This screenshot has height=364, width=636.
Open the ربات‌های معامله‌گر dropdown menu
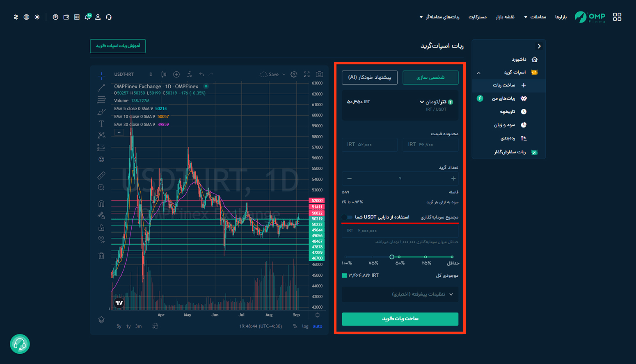coord(439,17)
